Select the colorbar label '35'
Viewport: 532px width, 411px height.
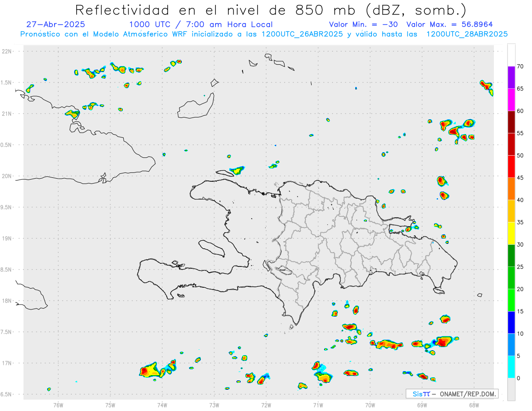(520, 222)
